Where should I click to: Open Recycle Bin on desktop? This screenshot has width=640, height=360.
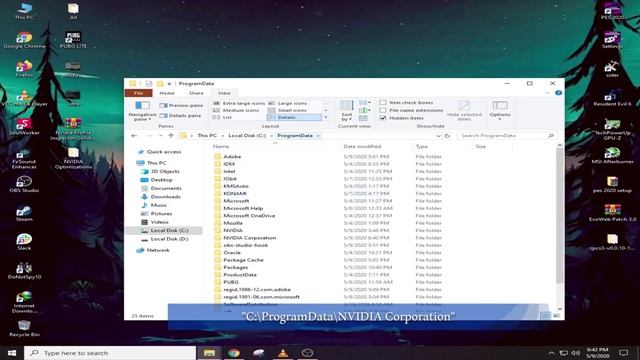tap(24, 329)
